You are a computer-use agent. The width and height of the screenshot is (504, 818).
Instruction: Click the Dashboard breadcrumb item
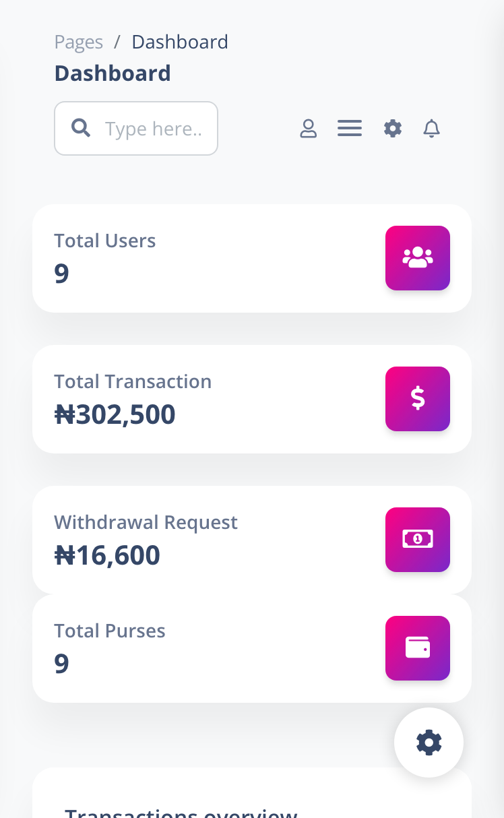coord(180,42)
